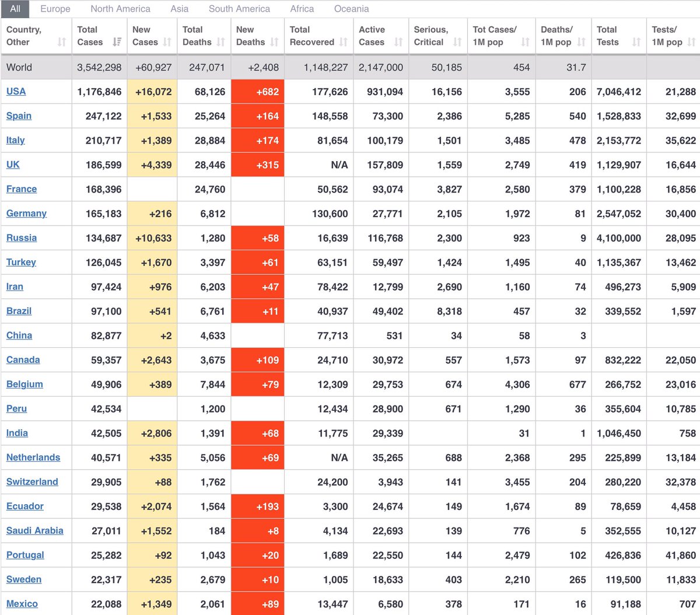Viewport: 700px width, 615px height.
Task: Sort by Tot Cases/1M pop arrows icon
Action: (526, 42)
